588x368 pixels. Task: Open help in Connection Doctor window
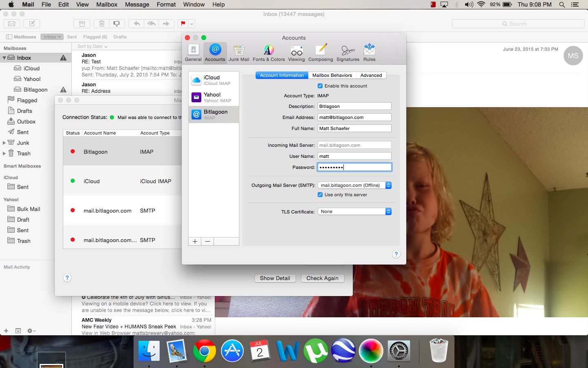(67, 278)
